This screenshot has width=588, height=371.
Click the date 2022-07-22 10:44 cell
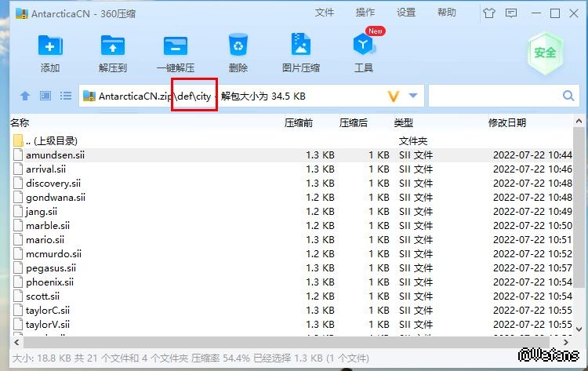[x=532, y=155]
